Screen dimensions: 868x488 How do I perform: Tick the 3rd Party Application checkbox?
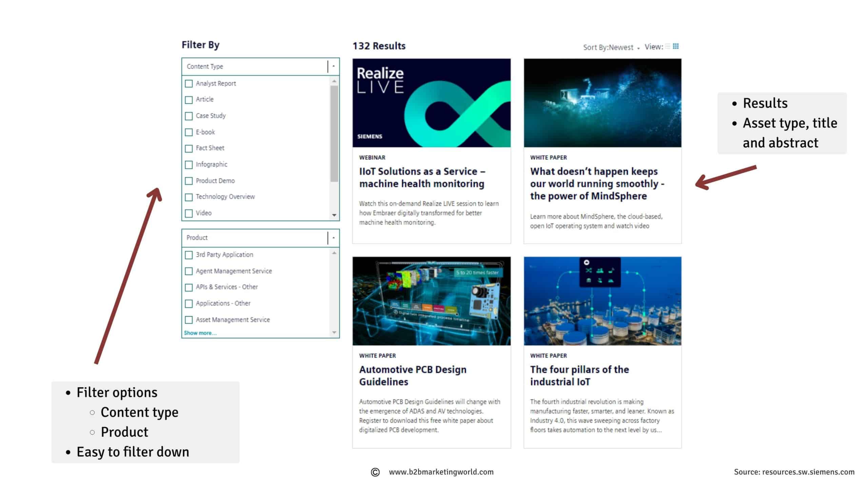[189, 255]
